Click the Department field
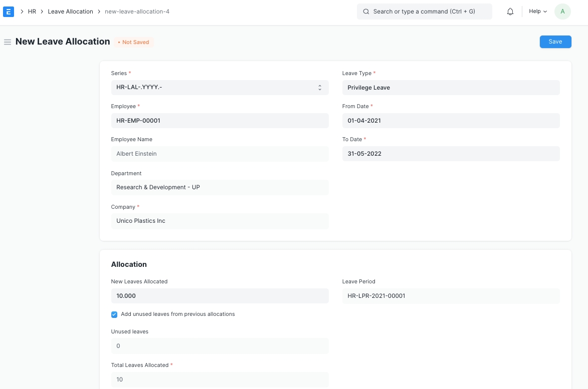This screenshot has width=588, height=389. tap(220, 187)
